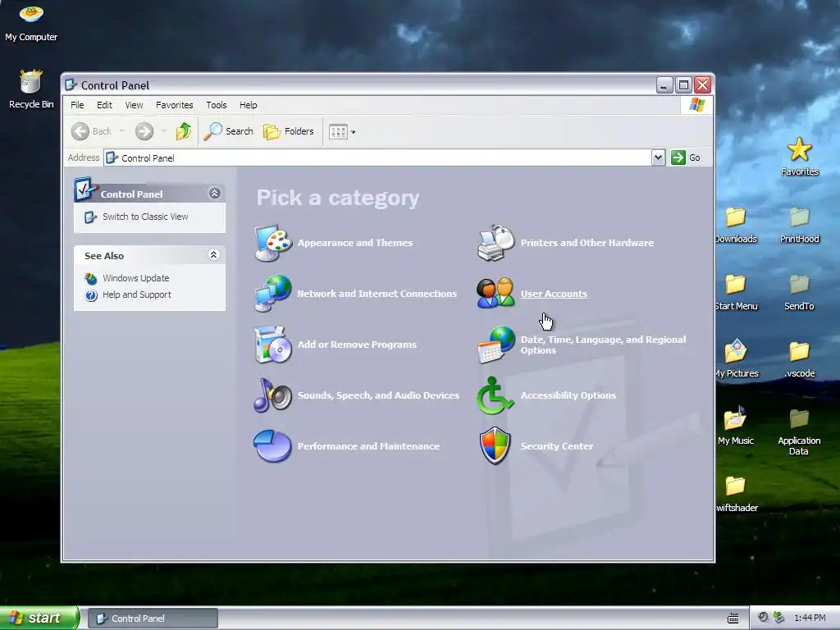Open the Favorites menu
Viewport: 840px width, 630px height.
175,105
